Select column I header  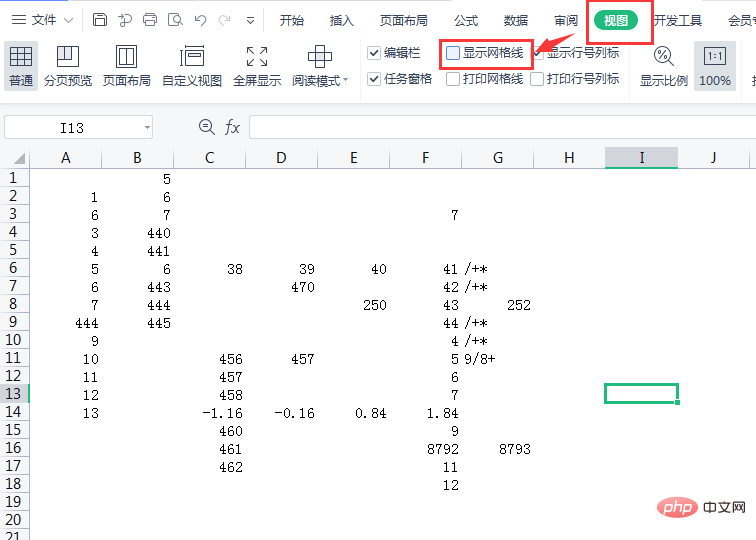(642, 158)
